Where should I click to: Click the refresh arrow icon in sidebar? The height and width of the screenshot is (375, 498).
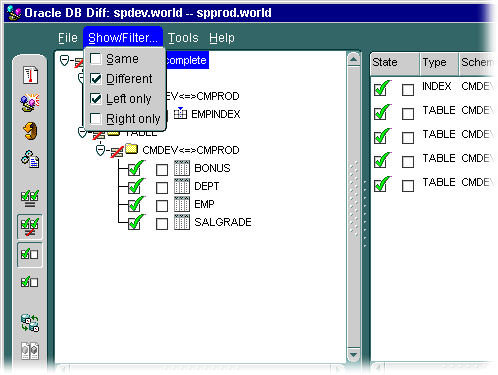click(30, 131)
